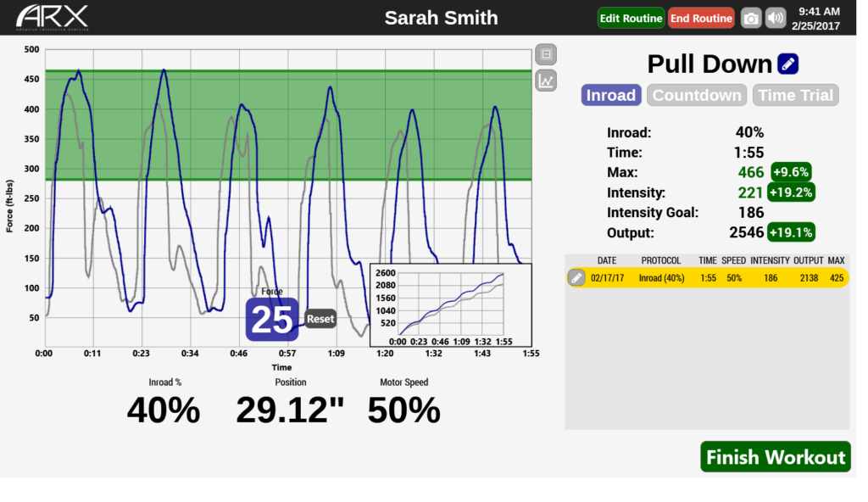This screenshot has width=868, height=502.
Task: Click the collapse chart icon above graph
Action: (x=546, y=54)
